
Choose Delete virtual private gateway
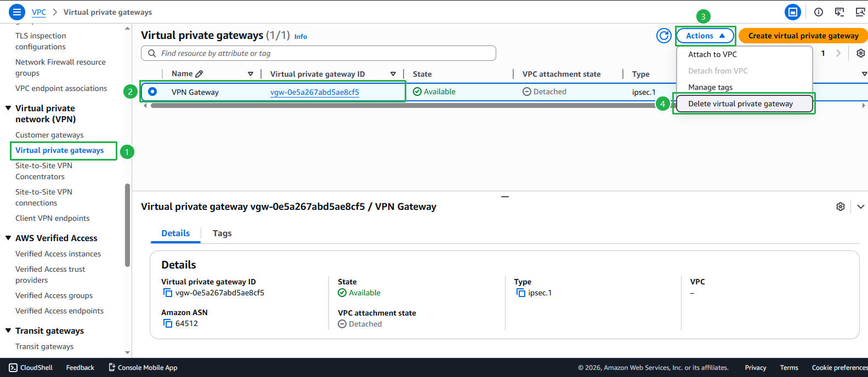tap(744, 104)
